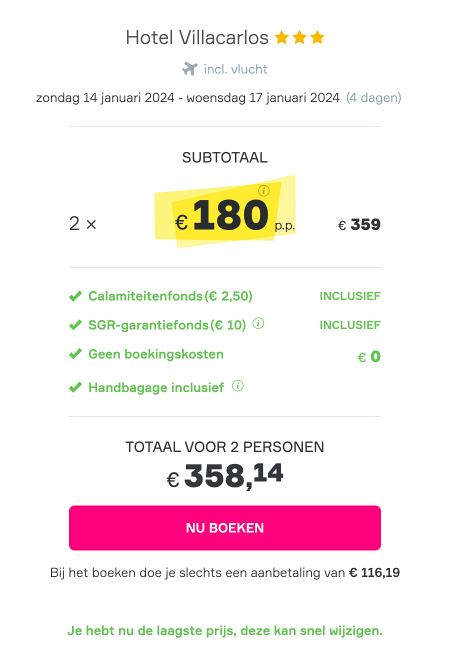450x655 pixels.
Task: Click the checkmark beside Handbagage inclusief
Action: [76, 388]
